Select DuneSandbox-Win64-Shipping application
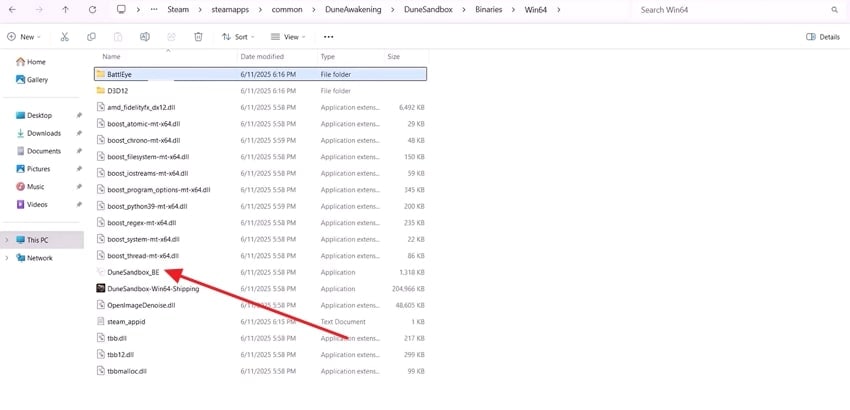Screen dimensions: 850x410 pyautogui.click(x=261, y=289)
